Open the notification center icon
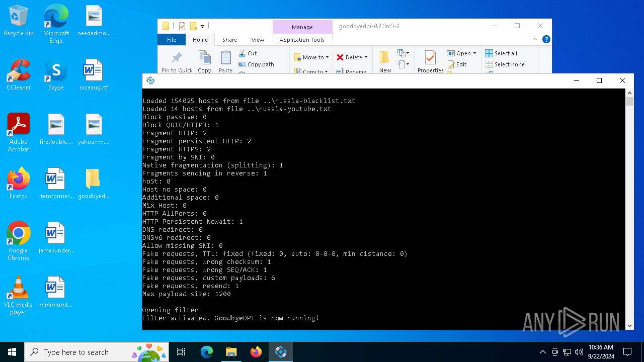This screenshot has height=362, width=644. pos(627,352)
